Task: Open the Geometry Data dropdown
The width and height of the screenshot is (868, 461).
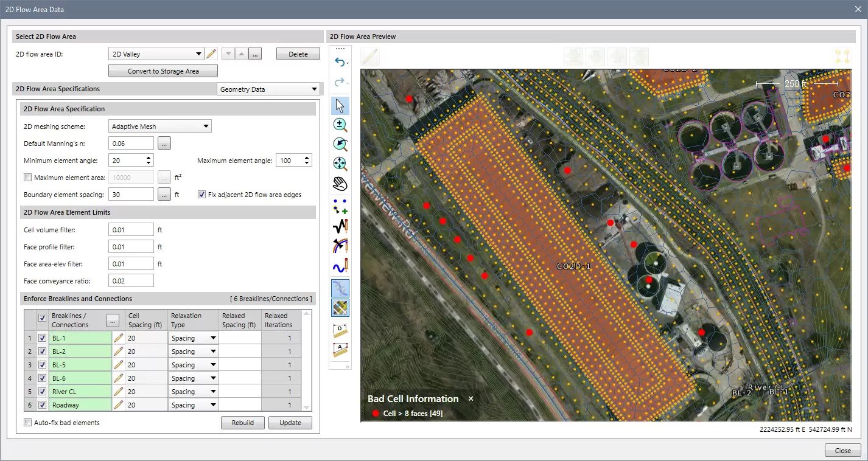Action: (x=314, y=89)
